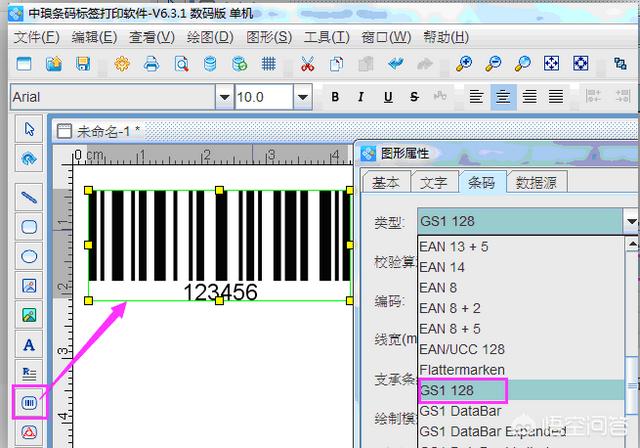640x448 pixels.
Task: Switch to the 基本 tab
Action: (x=386, y=182)
